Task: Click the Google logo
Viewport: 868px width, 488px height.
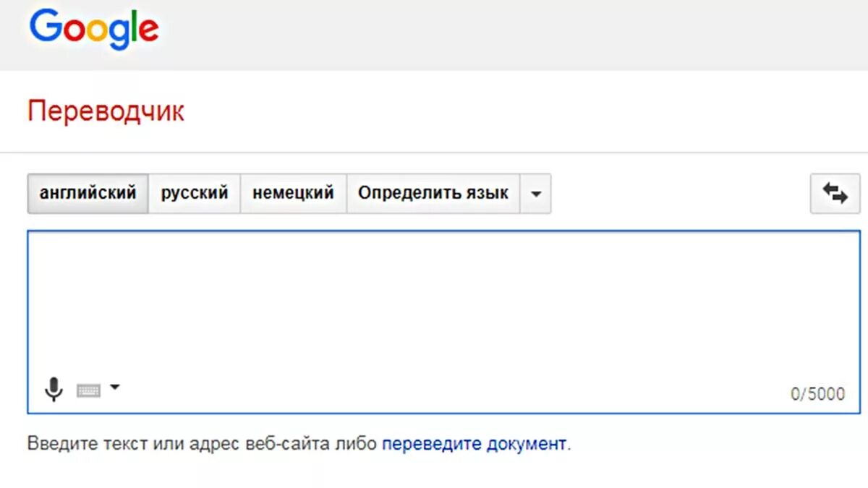Action: (94, 30)
